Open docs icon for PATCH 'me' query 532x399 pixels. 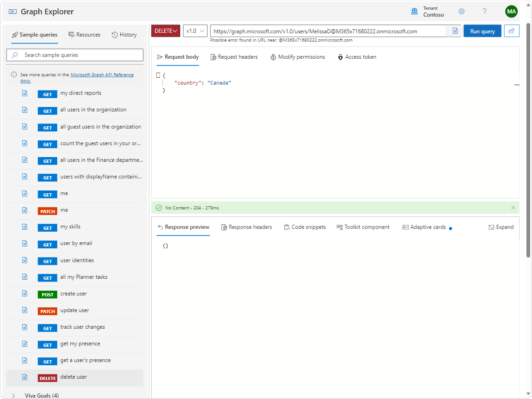[x=25, y=210]
